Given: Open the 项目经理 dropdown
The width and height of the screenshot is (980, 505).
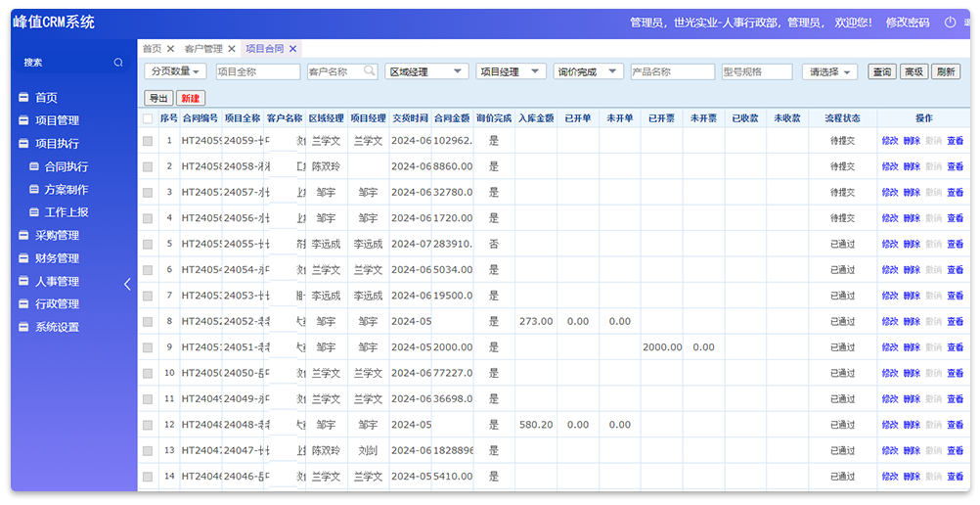Looking at the screenshot, I should 511,71.
